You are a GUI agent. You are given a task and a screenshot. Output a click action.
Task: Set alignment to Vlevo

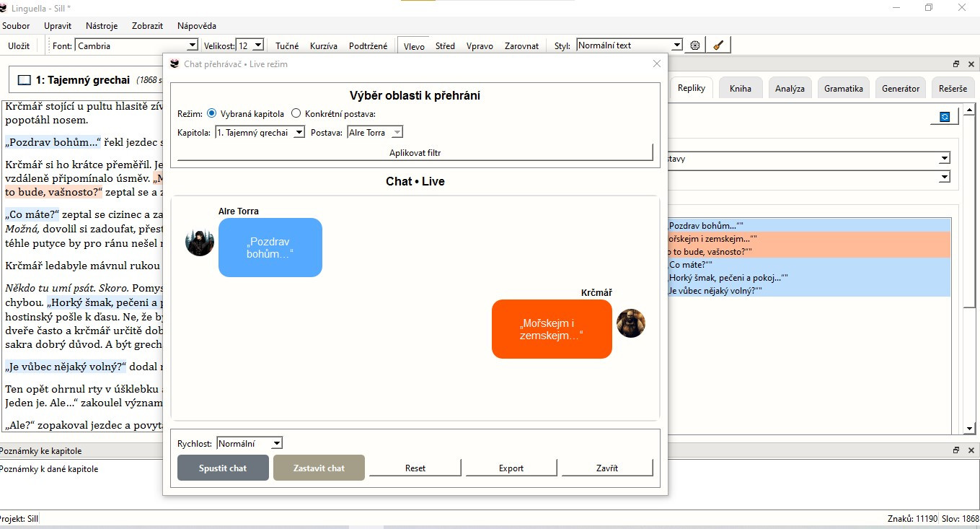[x=414, y=45]
